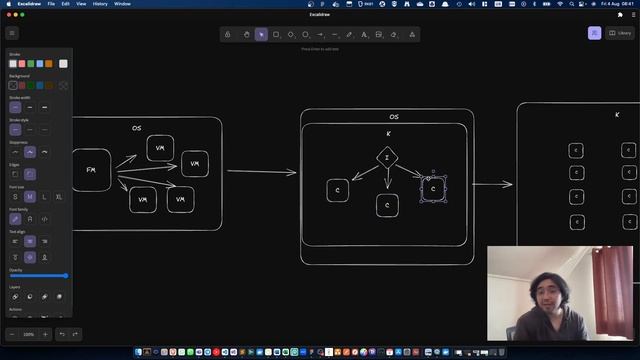This screenshot has height=360, width=640.
Task: Set stroke style to solid
Action: [x=15, y=130]
